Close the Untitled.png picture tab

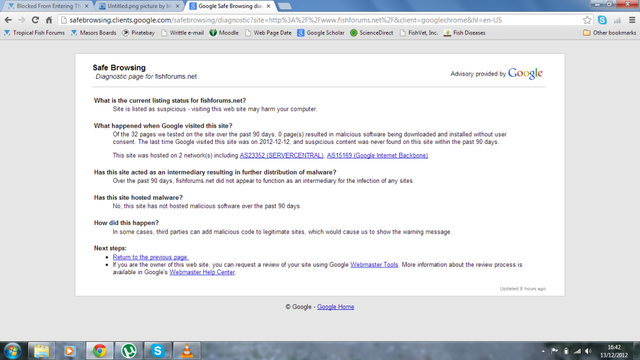[x=177, y=6]
